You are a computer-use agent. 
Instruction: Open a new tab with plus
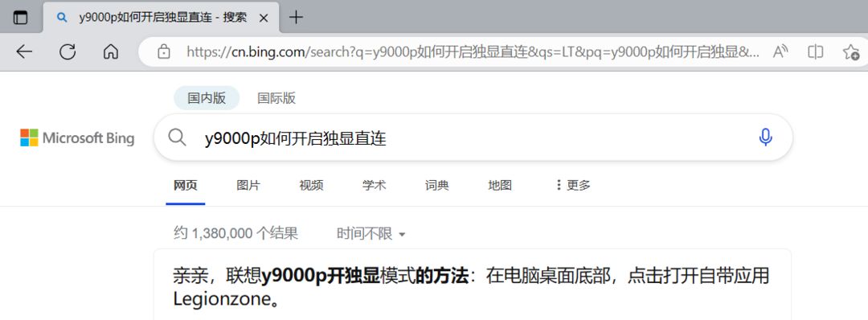296,18
